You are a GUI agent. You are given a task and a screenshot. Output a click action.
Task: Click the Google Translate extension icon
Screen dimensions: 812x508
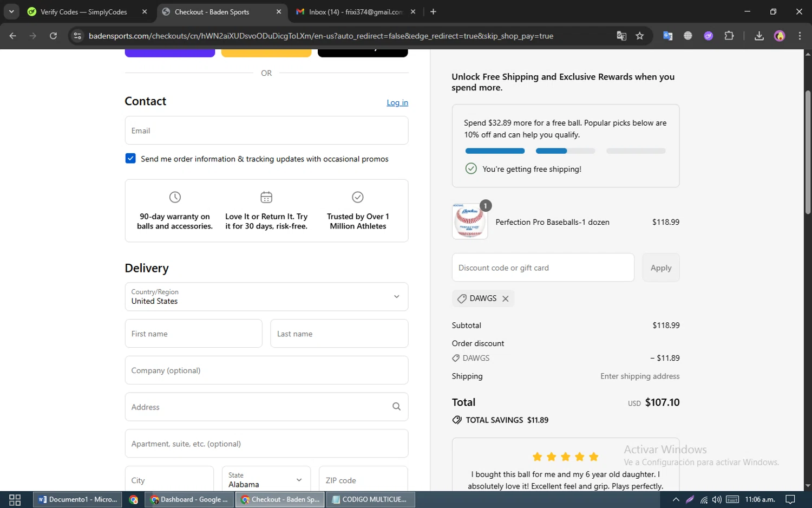pos(668,36)
